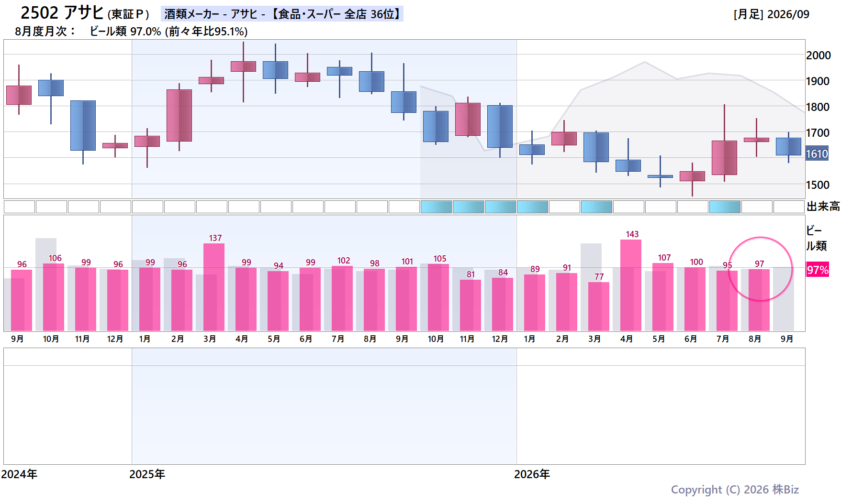
Task: Click the pink bar with value 84
Action: point(503,305)
